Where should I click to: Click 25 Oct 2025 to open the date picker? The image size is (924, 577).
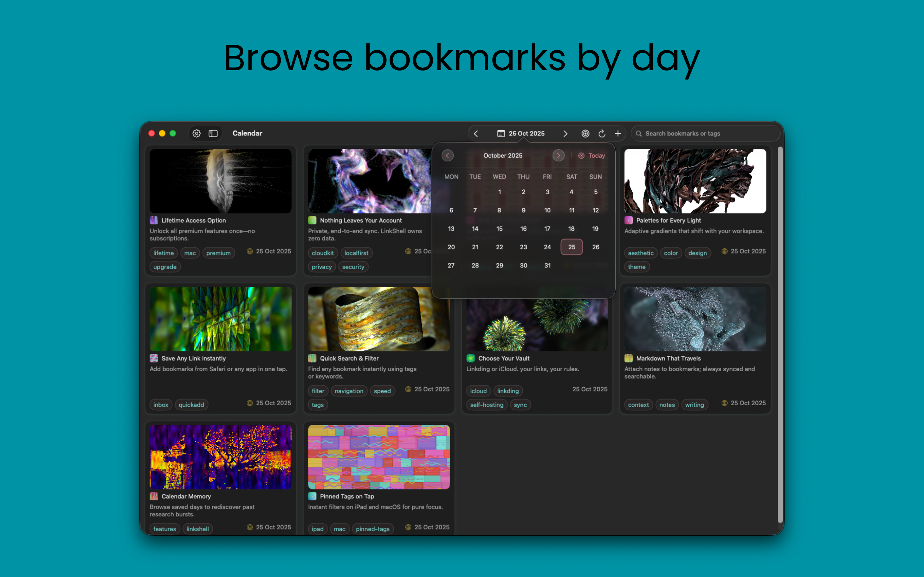[526, 133]
